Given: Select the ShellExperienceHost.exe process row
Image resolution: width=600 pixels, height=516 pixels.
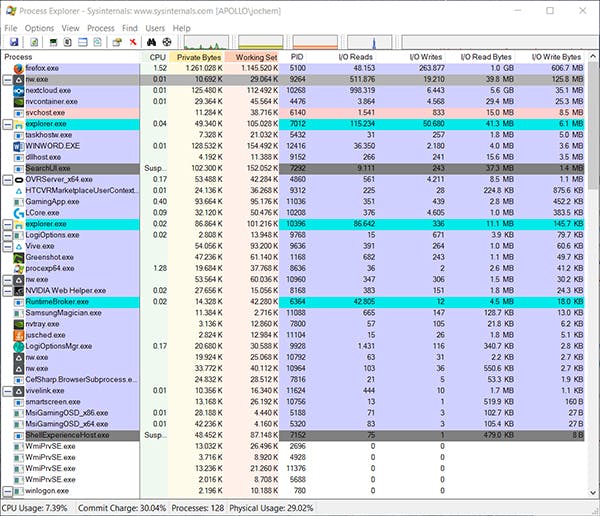Looking at the screenshot, I should click(x=293, y=436).
